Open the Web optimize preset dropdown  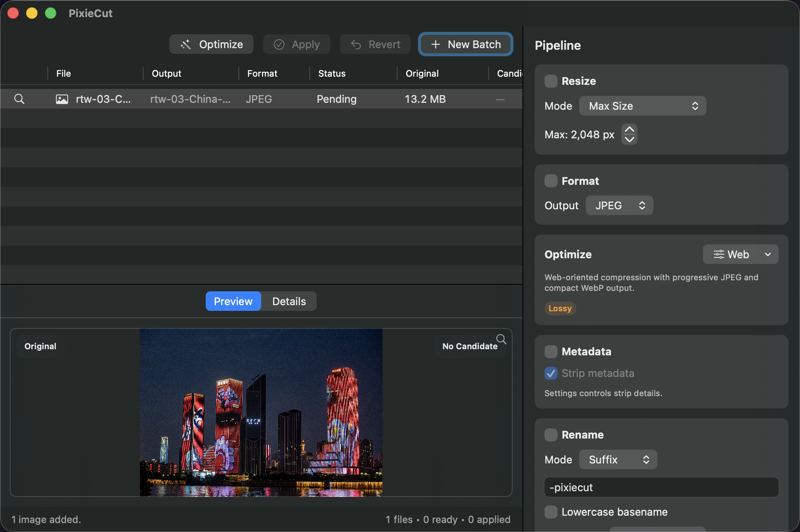click(741, 255)
